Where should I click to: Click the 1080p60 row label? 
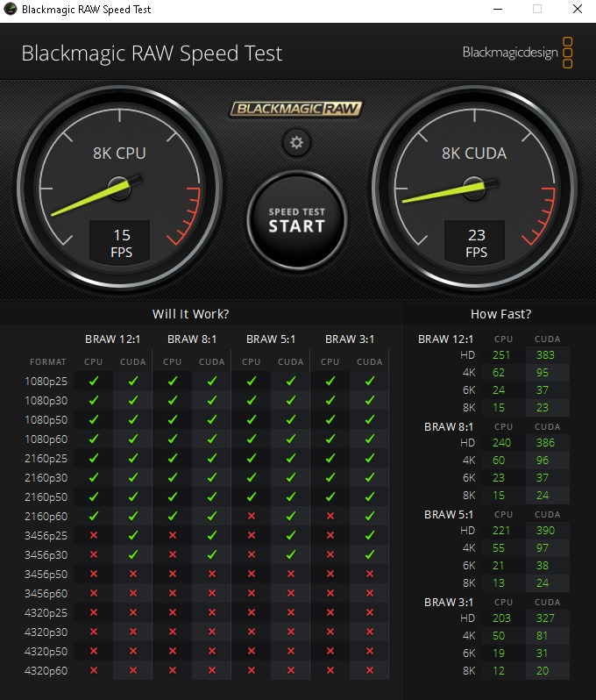46,439
